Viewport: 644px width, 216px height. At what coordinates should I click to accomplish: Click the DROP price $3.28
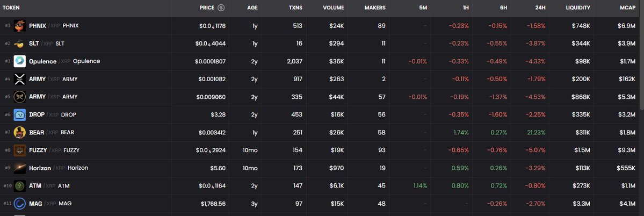click(218, 114)
